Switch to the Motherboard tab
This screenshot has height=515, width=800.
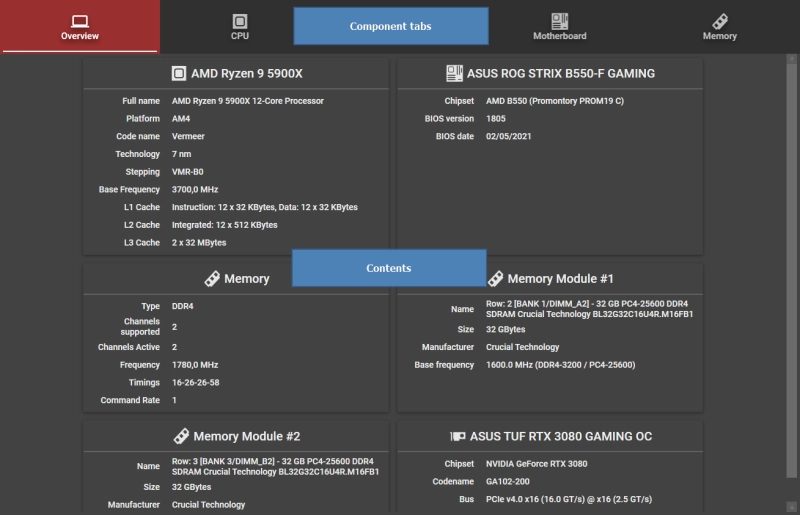[560, 27]
